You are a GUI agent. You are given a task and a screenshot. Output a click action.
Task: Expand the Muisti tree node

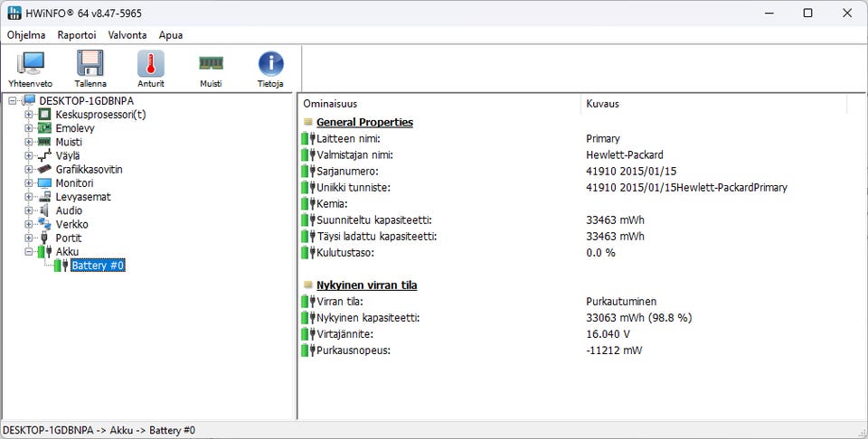coord(29,142)
